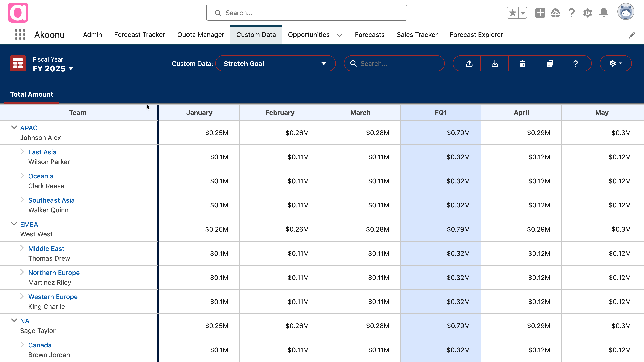The height and width of the screenshot is (362, 644).
Task: Click the Akoonu pink logo
Action: (18, 13)
